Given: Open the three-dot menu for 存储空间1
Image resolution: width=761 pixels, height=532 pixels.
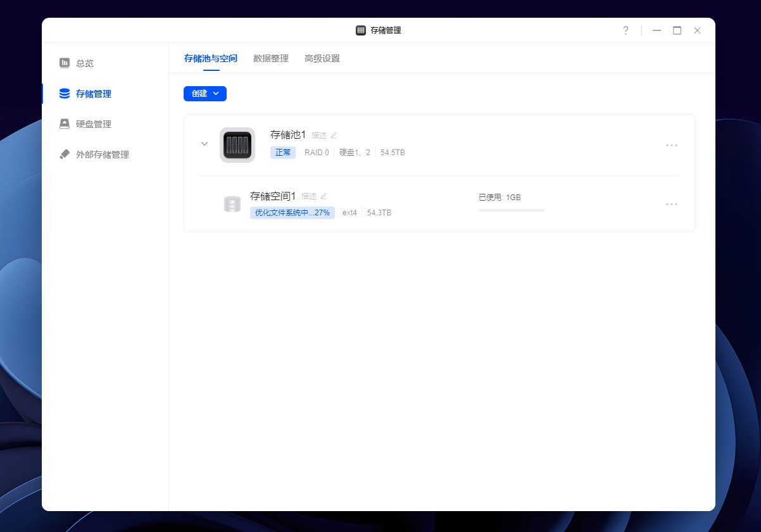Looking at the screenshot, I should point(672,204).
